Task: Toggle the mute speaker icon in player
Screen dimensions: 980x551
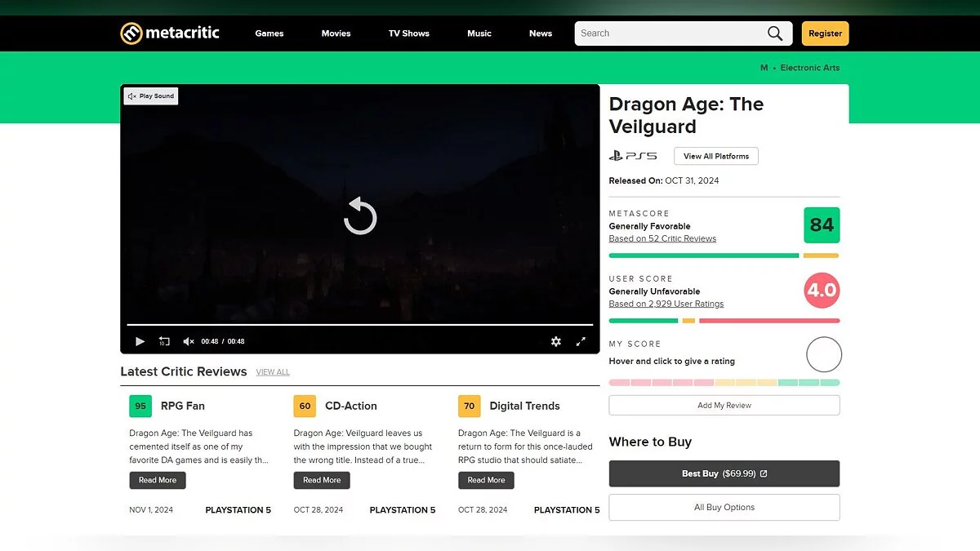Action: [x=188, y=341]
